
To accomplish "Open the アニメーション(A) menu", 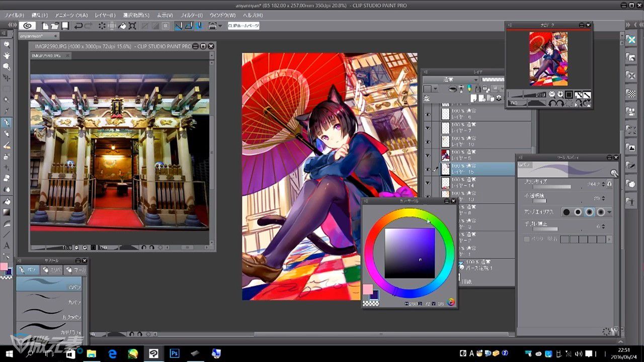I will [x=71, y=15].
